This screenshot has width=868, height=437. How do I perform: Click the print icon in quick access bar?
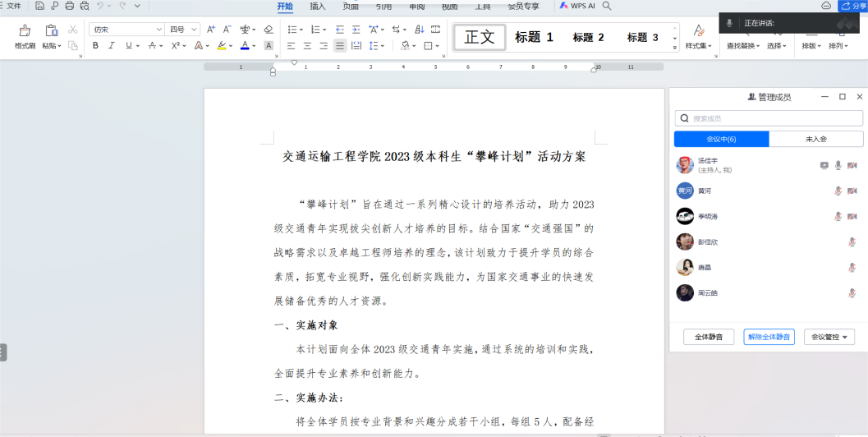click(x=69, y=6)
